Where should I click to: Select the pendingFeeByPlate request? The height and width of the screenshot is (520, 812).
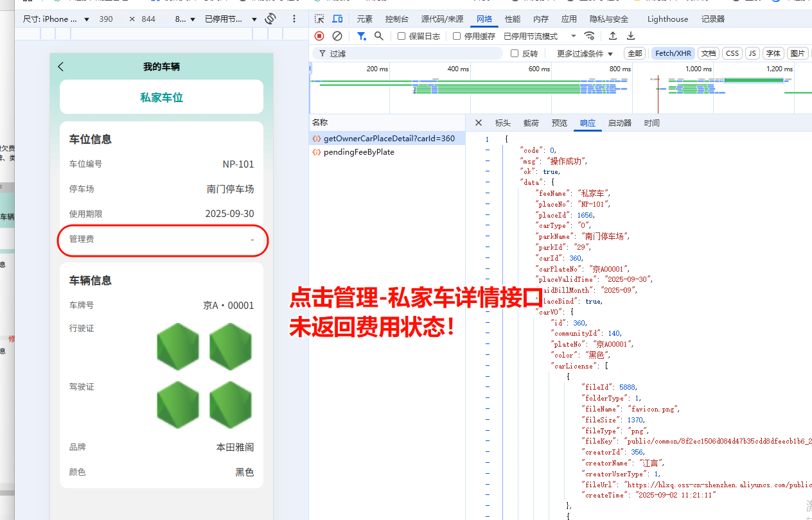click(358, 152)
